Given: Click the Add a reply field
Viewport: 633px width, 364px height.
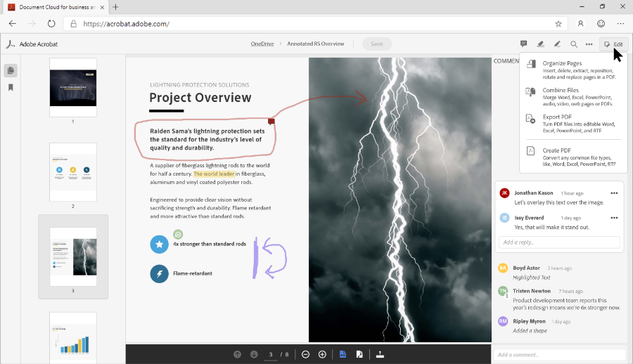Looking at the screenshot, I should pos(560,242).
